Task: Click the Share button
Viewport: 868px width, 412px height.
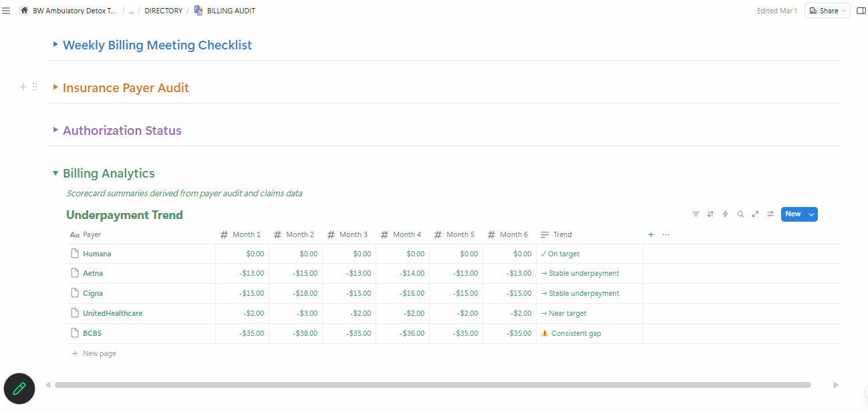Action: (827, 10)
